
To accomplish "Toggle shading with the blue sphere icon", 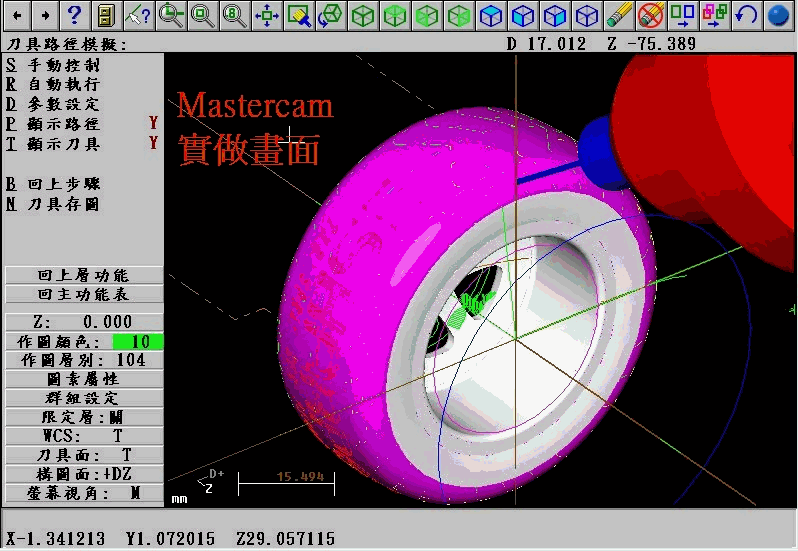I will click(778, 15).
